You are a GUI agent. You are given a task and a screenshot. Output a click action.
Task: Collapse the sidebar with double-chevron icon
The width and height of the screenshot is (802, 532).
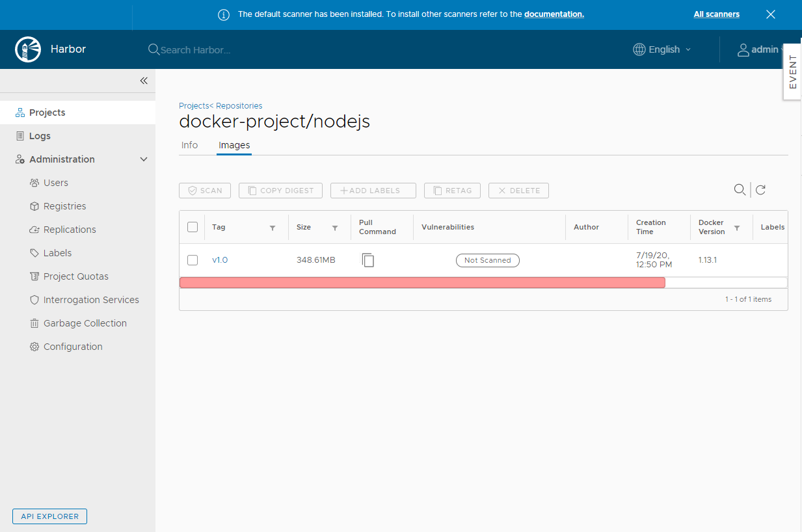tap(144, 81)
